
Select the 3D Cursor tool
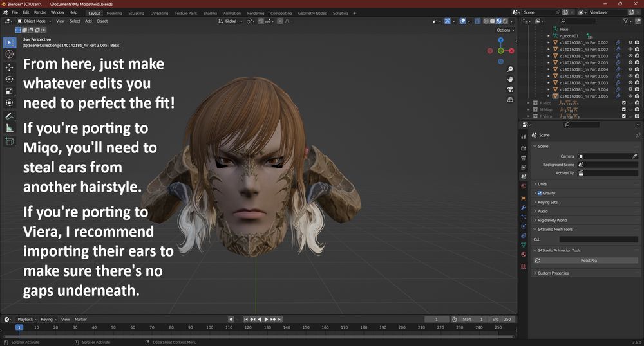pyautogui.click(x=10, y=54)
